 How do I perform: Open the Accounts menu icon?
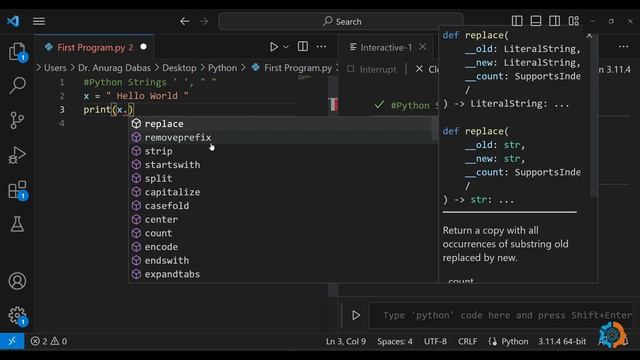17,281
